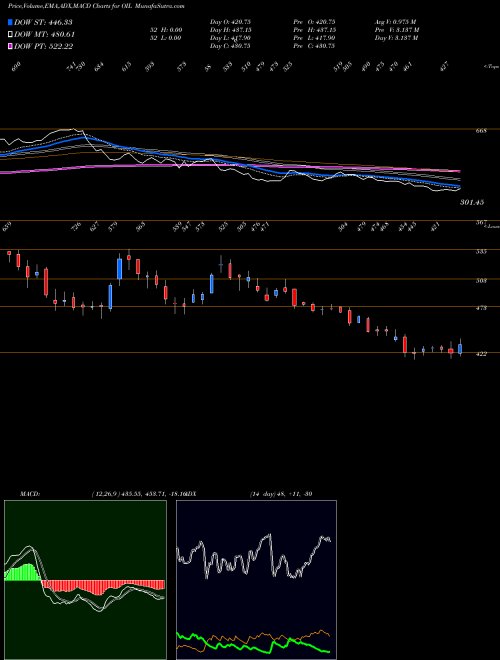Click the white DOW MT legend swatch
Image resolution: width=500 pixels, height=660 pixels.
10,35
